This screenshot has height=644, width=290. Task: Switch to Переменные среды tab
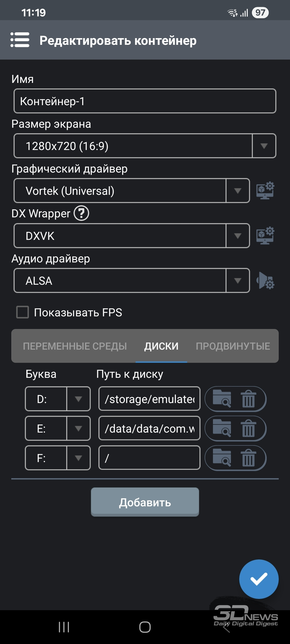pyautogui.click(x=75, y=346)
